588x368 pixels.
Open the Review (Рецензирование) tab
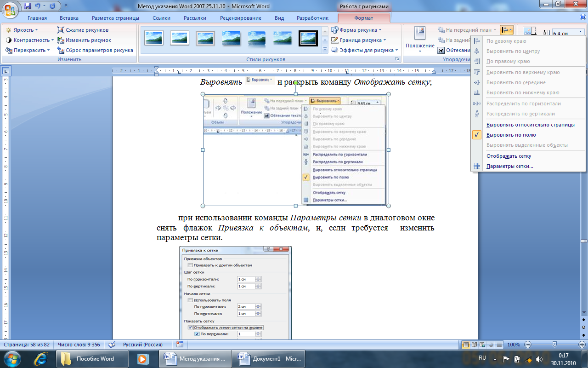241,18
